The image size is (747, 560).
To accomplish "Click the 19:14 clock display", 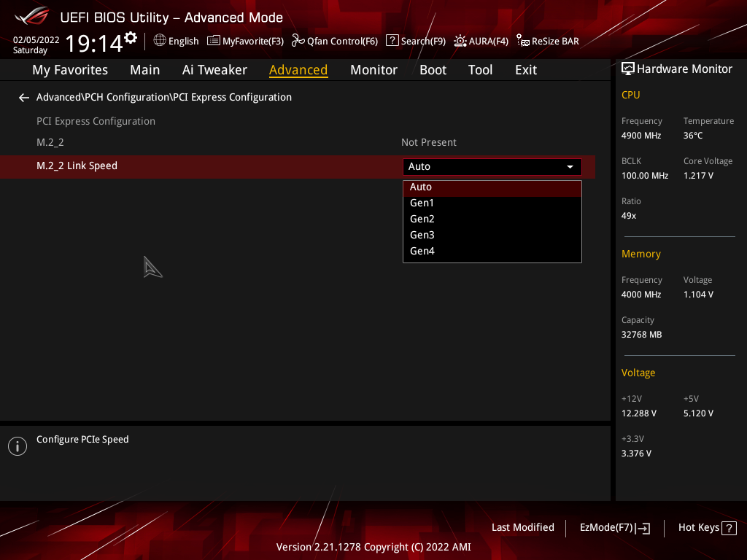I will (x=94, y=43).
